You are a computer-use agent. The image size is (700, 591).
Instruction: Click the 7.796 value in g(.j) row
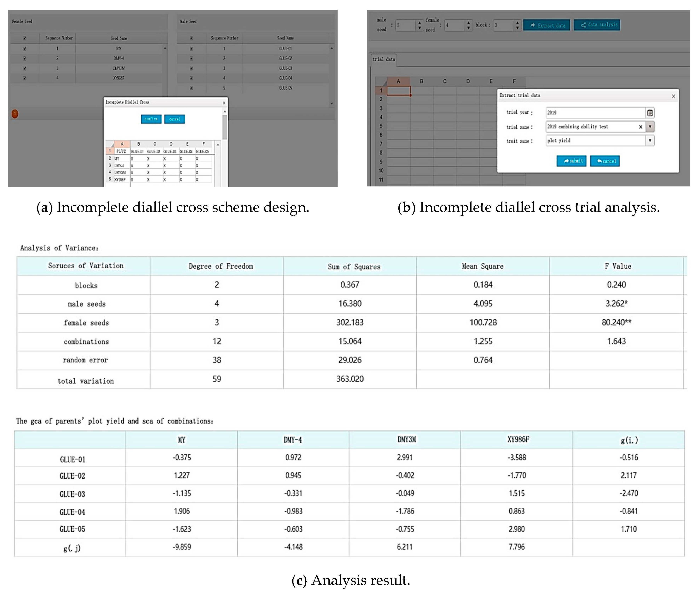(517, 547)
